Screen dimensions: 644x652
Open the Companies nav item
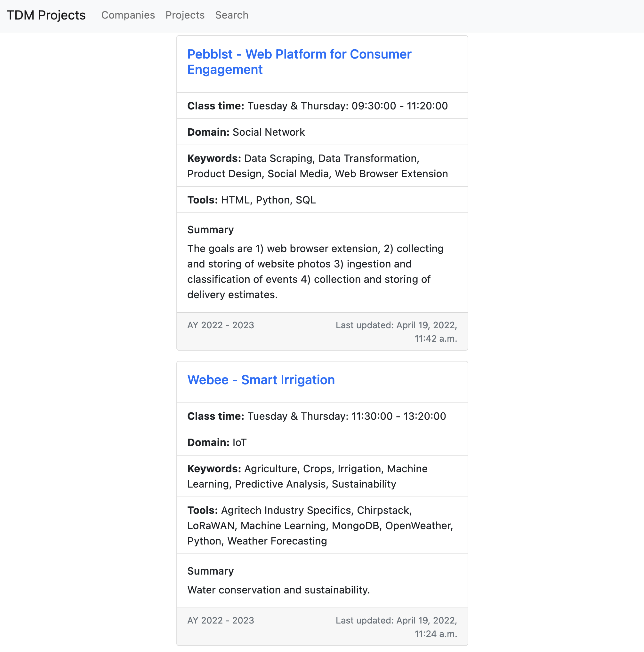(x=128, y=15)
